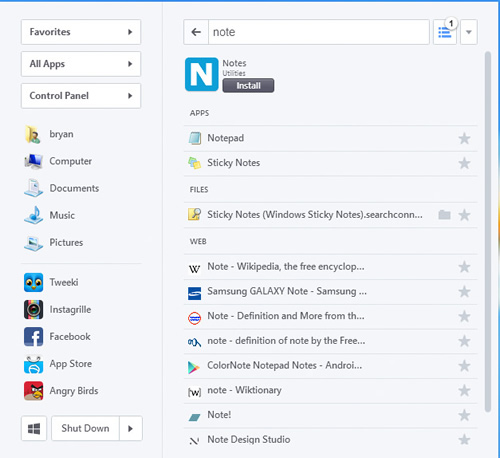Star the Note - Definition and More result

(464, 316)
